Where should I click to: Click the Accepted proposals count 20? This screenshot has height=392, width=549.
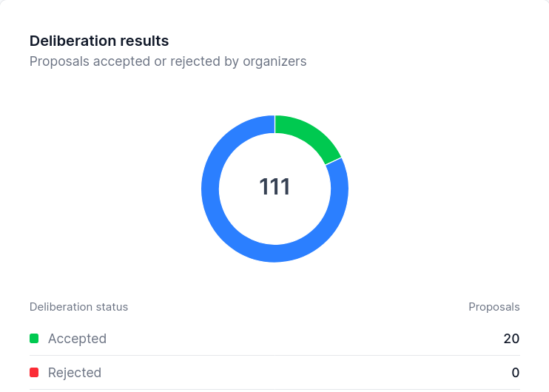coord(511,339)
